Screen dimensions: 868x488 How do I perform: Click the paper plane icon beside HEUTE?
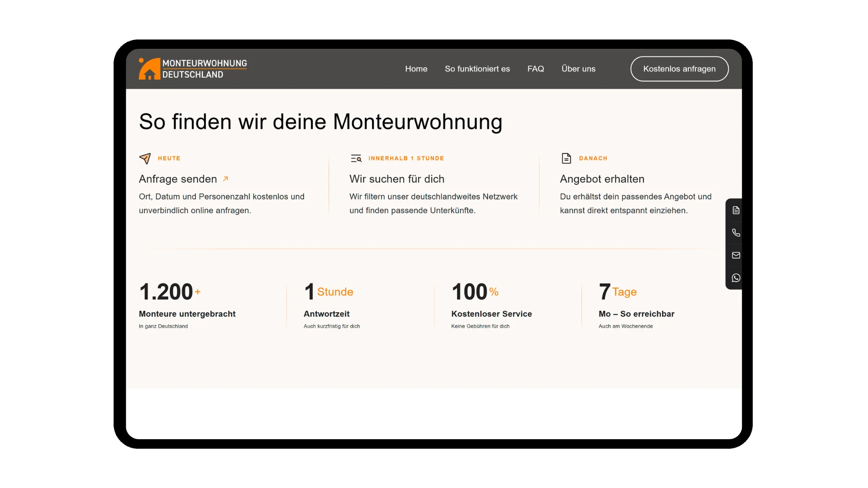(145, 158)
